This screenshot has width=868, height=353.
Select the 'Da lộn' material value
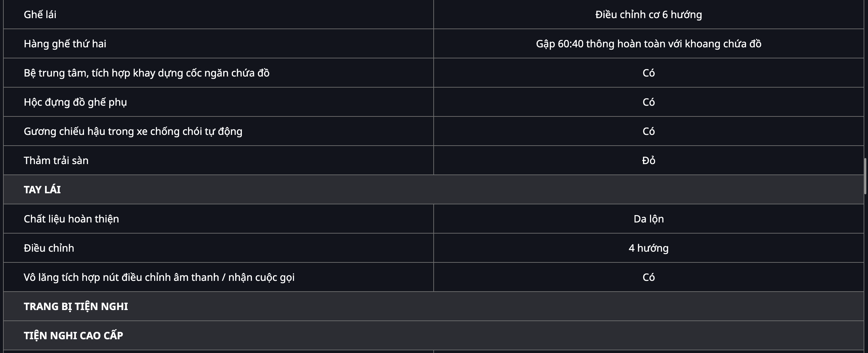pyautogui.click(x=648, y=219)
